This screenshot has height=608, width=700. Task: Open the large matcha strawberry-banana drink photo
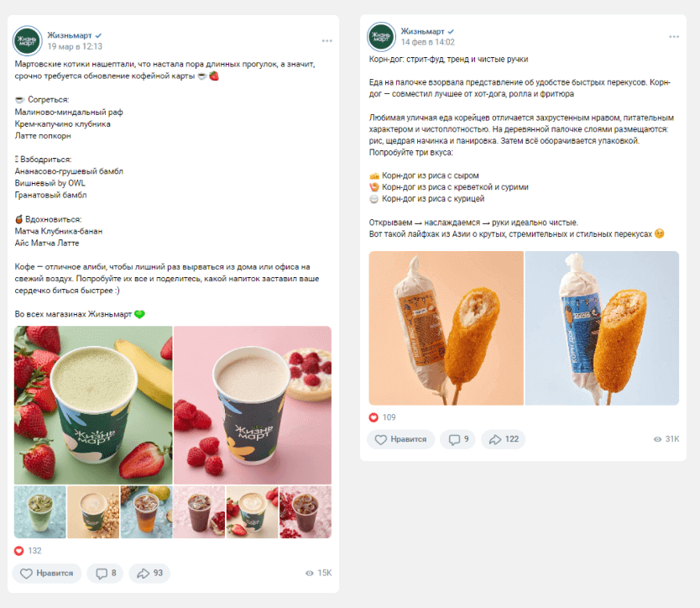(x=92, y=405)
